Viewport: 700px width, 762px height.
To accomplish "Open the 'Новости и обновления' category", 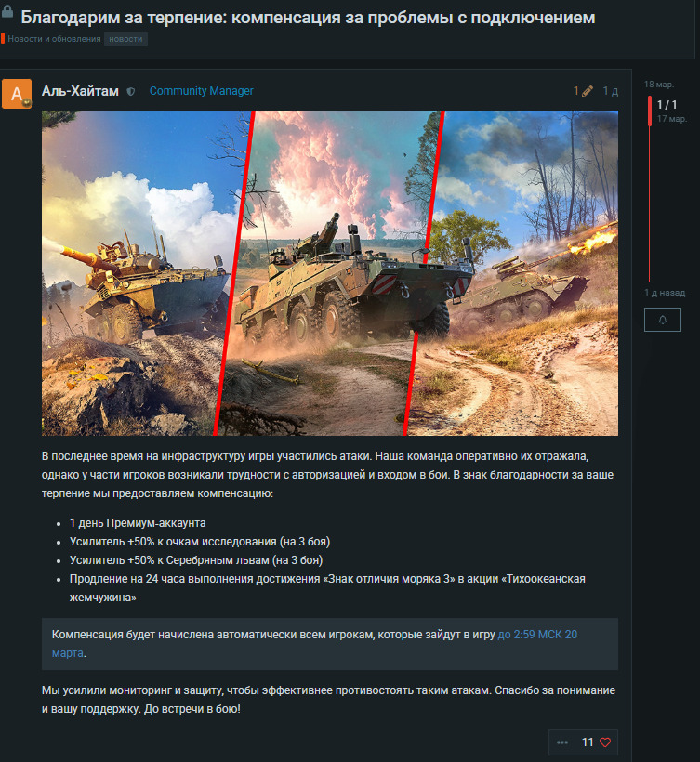I will coord(54,39).
